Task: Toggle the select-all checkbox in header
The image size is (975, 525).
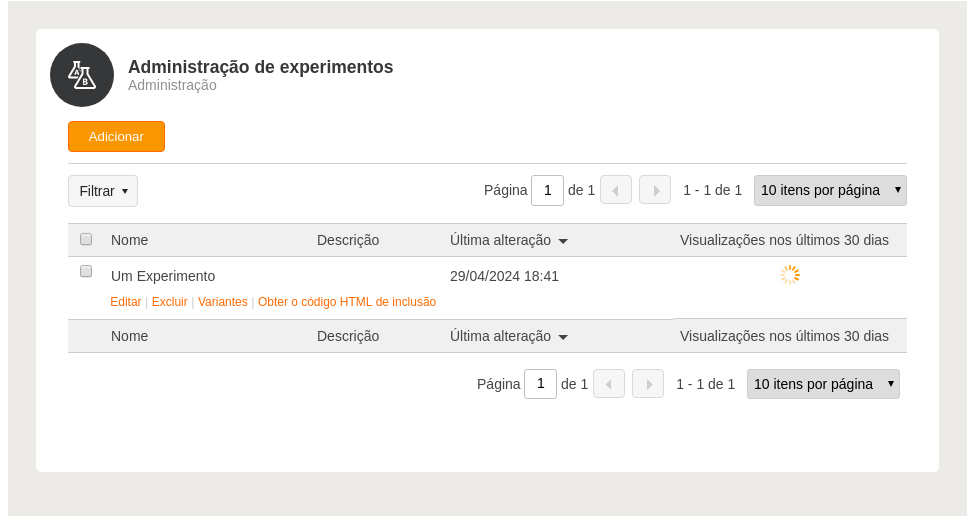Action: click(x=86, y=239)
